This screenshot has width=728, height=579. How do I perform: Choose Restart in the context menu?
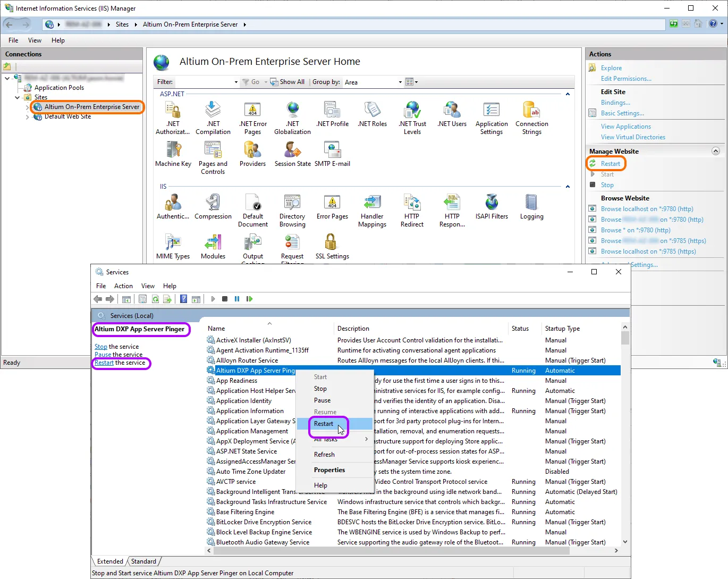(x=324, y=424)
